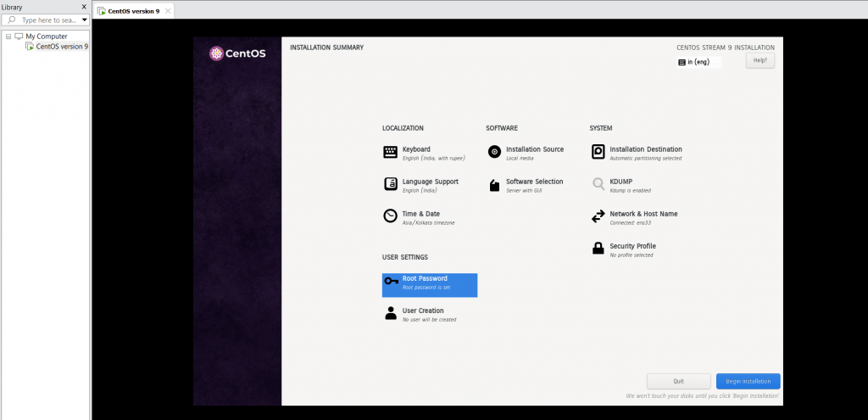Screen dimensions: 868x420
Task: Click 'No user will be created' text
Action: (429, 320)
